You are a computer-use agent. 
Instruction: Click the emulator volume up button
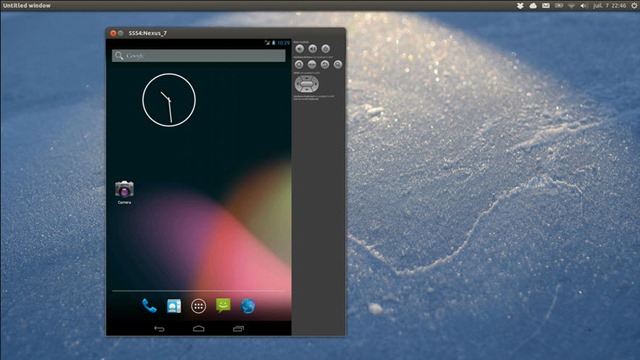313,49
